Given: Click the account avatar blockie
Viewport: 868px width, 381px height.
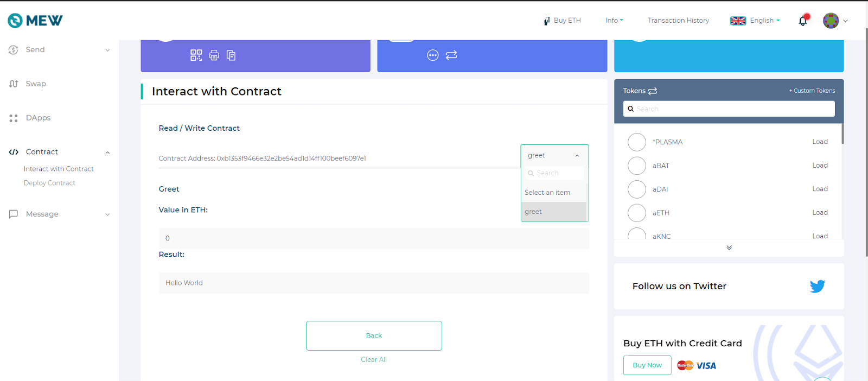Looking at the screenshot, I should (831, 21).
